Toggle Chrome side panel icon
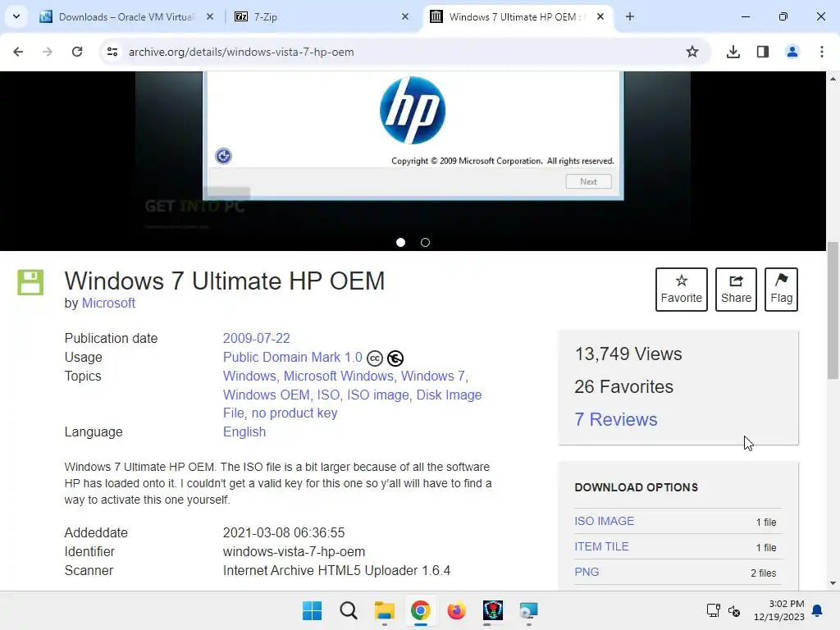840x630 pixels. [x=763, y=52]
